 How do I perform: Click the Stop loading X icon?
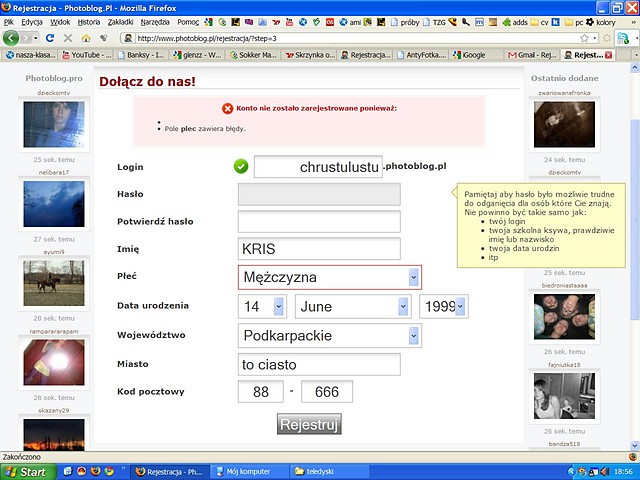68,38
